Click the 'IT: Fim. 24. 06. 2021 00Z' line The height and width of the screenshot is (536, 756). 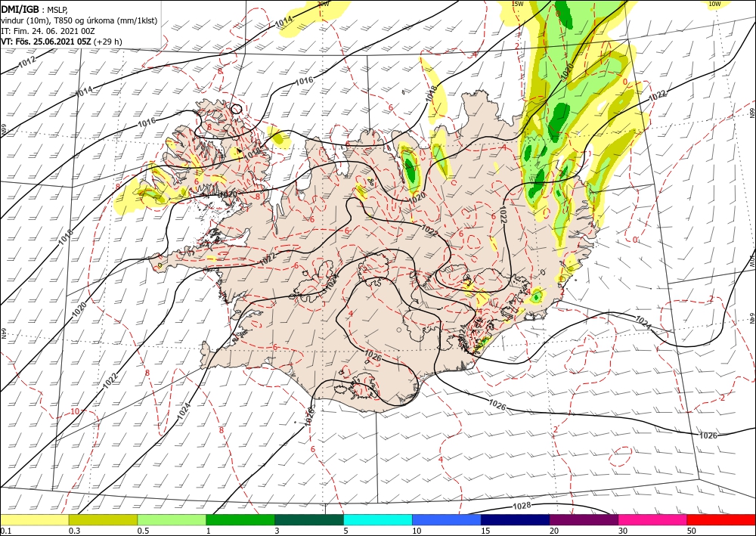pos(48,31)
